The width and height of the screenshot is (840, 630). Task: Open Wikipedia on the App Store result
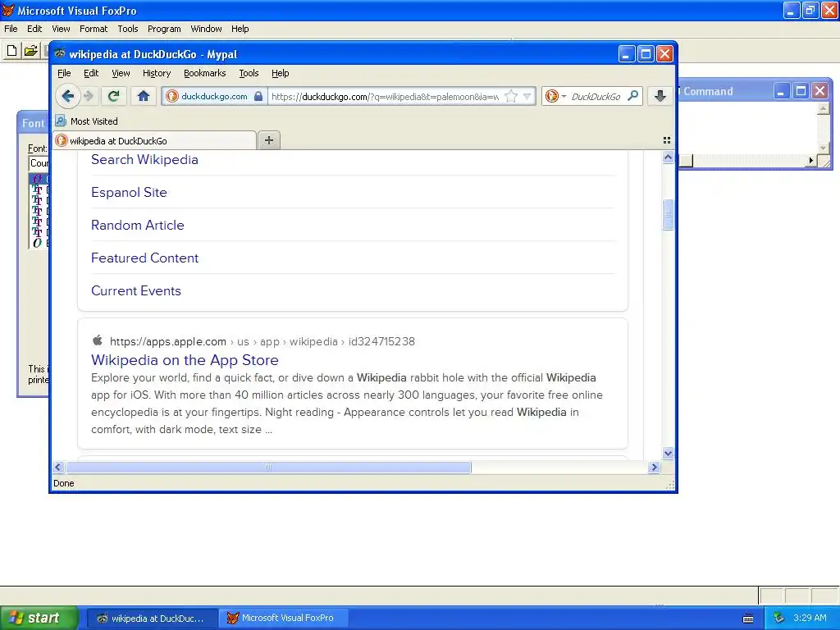click(185, 360)
